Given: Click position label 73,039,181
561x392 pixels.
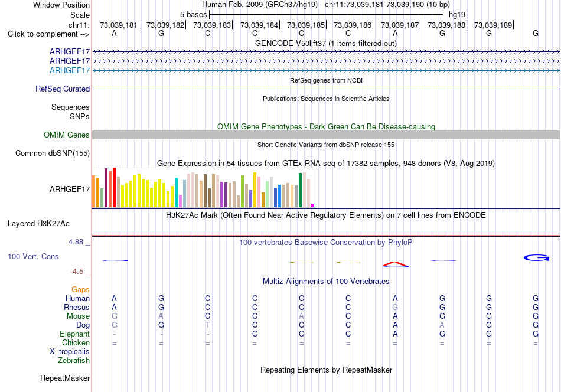Looking at the screenshot, I should click(119, 25).
